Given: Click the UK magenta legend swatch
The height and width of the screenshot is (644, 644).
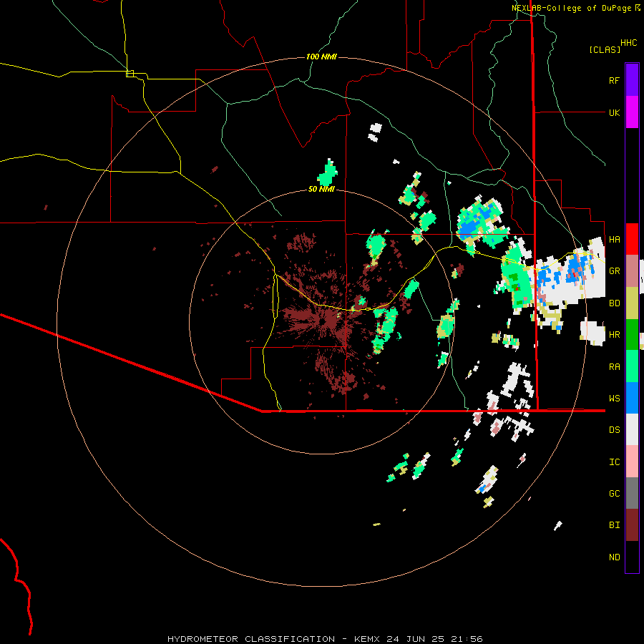Looking at the screenshot, I should [632, 112].
